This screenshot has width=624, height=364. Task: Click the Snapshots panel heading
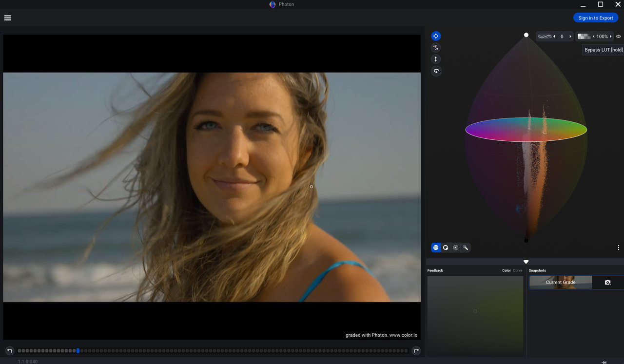[537, 270]
